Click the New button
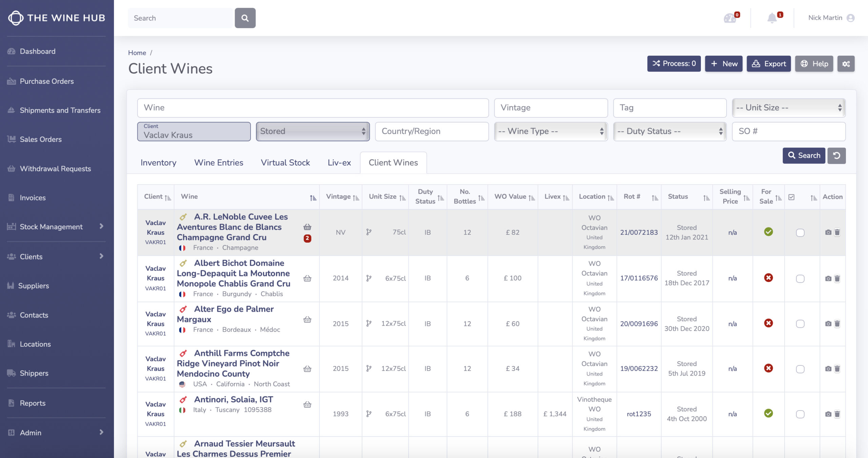 pos(724,64)
